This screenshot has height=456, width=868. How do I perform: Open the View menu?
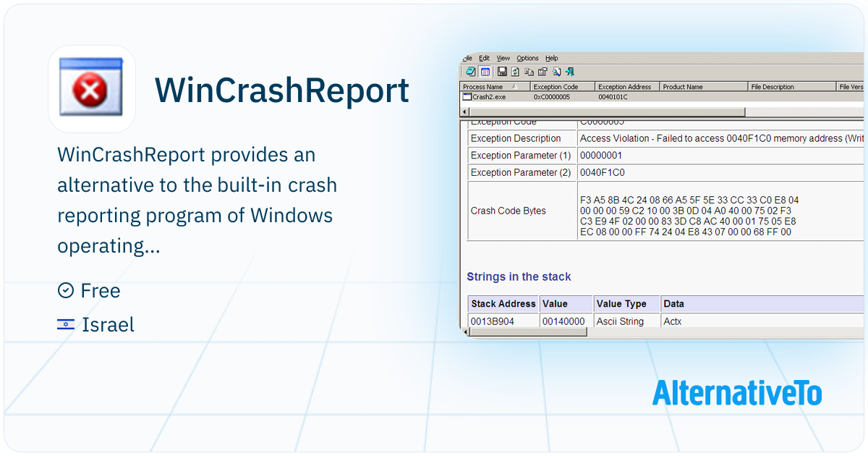tap(503, 58)
